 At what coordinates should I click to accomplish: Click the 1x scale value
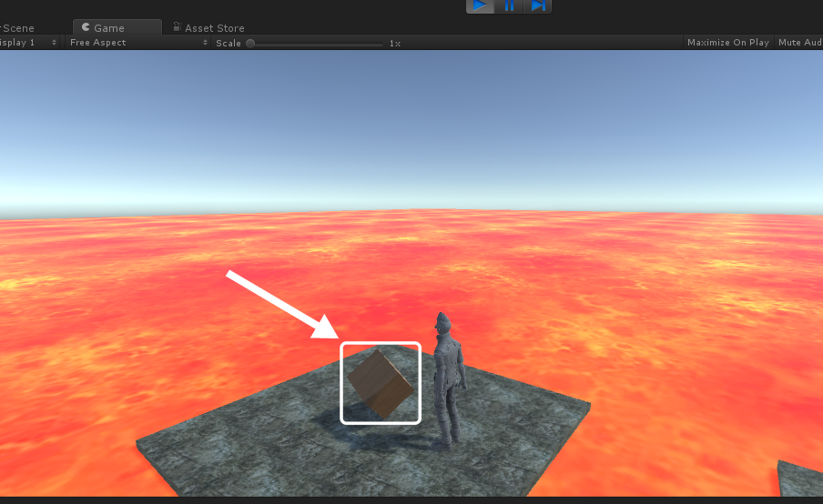(395, 44)
